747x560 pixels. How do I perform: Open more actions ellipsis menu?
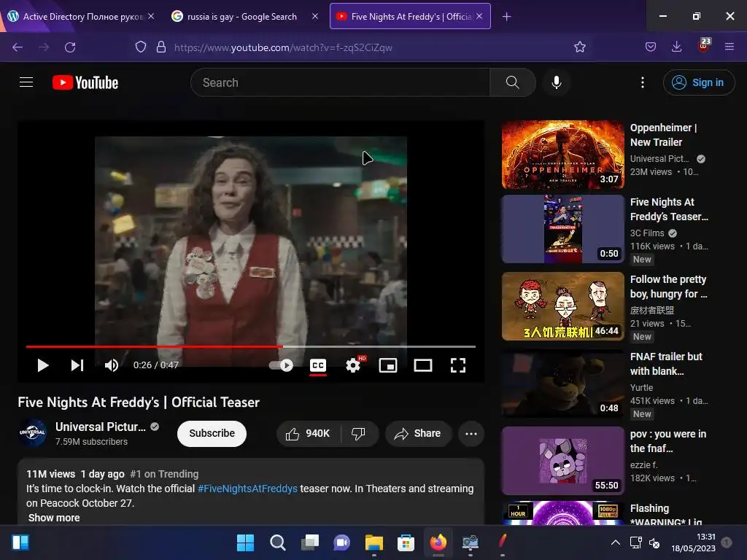coord(471,433)
